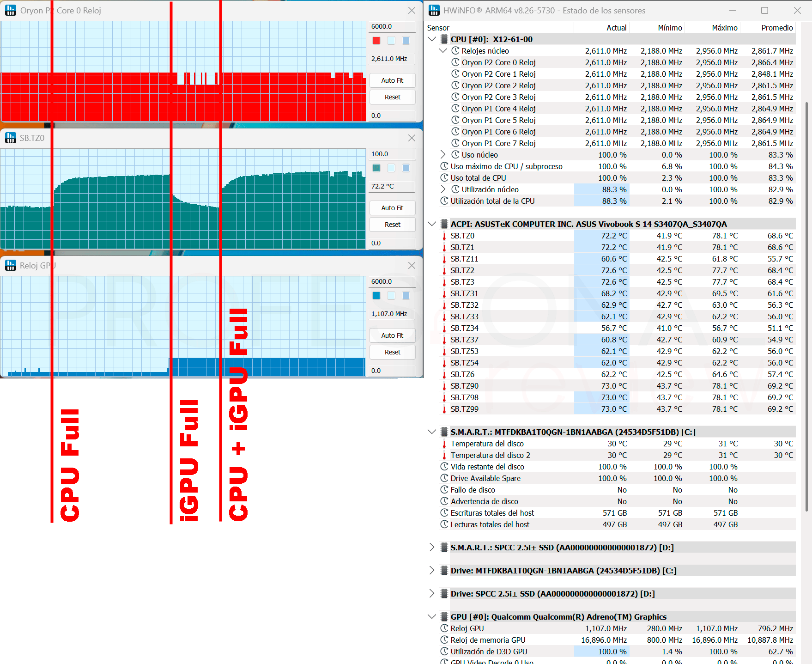Image resolution: width=812 pixels, height=664 pixels.
Task: Click the thermometer icon for SB.TZ11
Action: [444, 259]
